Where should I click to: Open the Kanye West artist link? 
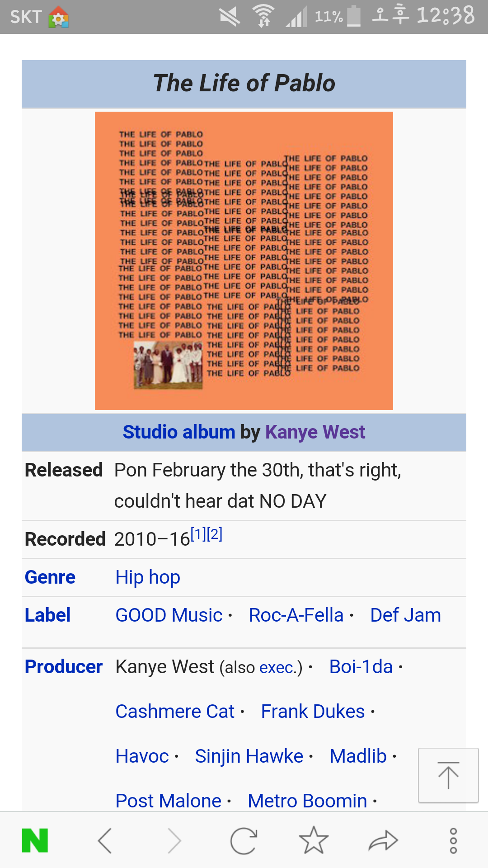315,432
